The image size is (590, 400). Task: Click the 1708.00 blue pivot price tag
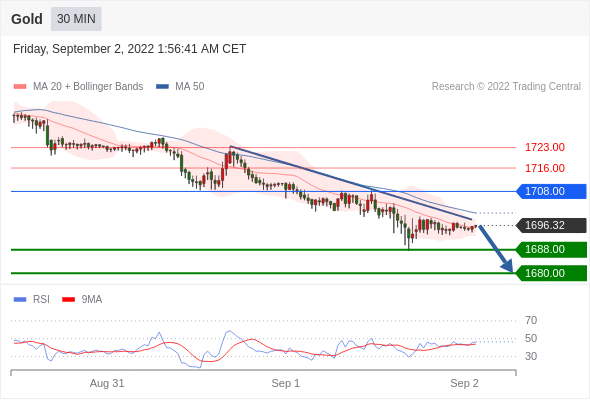click(551, 192)
